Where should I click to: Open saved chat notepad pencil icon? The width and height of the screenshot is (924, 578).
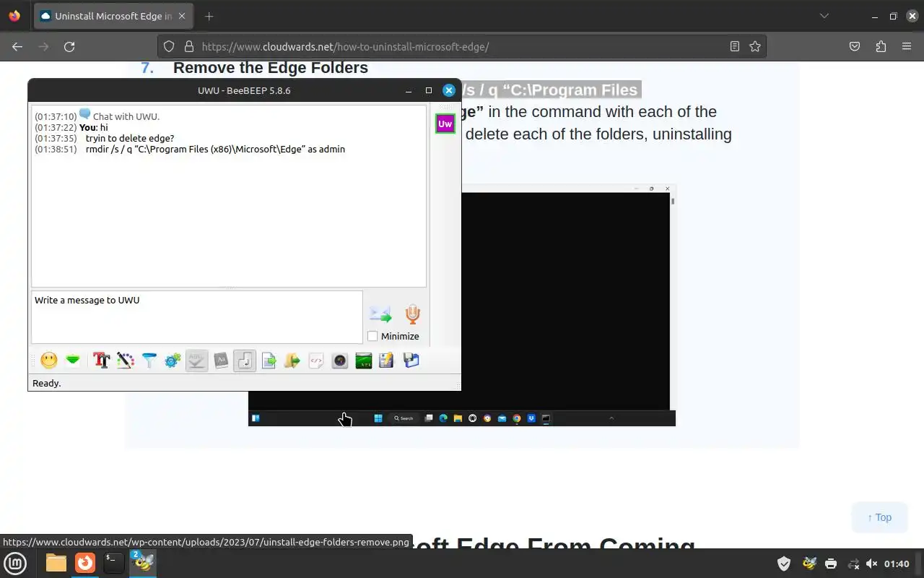387,360
